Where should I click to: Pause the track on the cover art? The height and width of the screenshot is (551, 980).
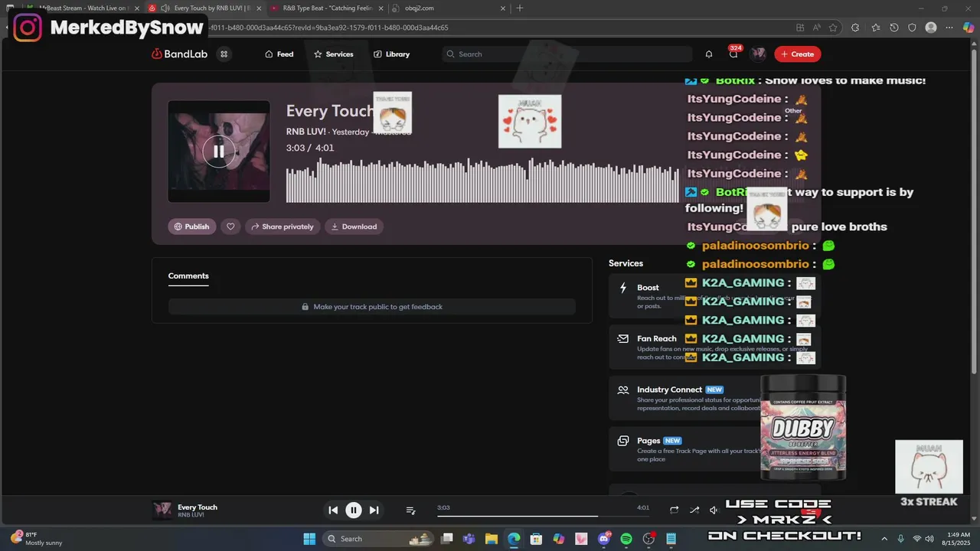pyautogui.click(x=219, y=152)
